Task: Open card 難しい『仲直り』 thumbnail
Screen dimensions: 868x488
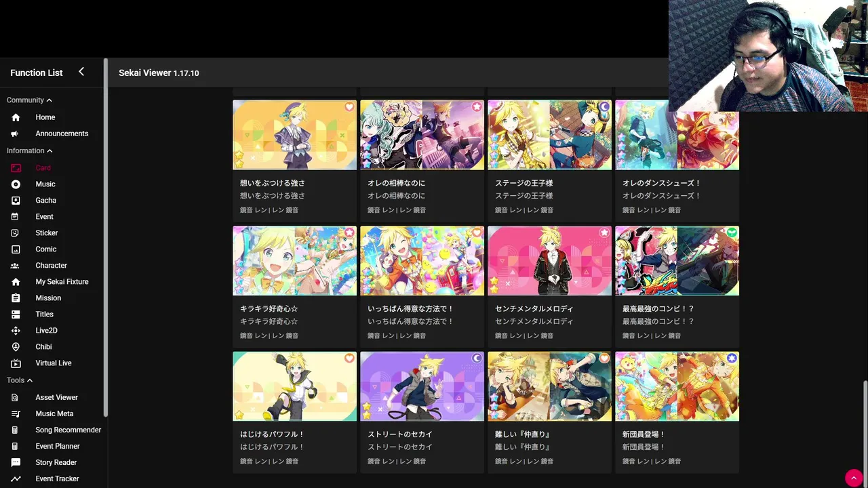Action: click(549, 386)
